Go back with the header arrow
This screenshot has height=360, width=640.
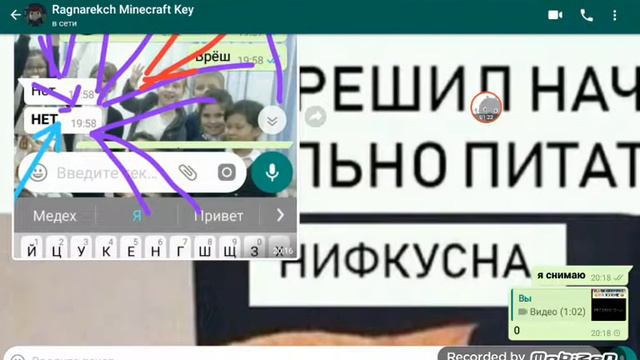click(x=16, y=16)
